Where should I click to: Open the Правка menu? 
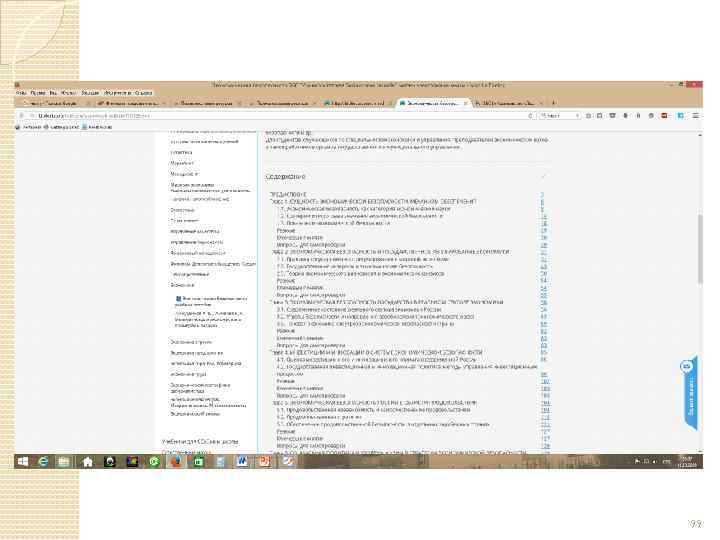click(38, 93)
